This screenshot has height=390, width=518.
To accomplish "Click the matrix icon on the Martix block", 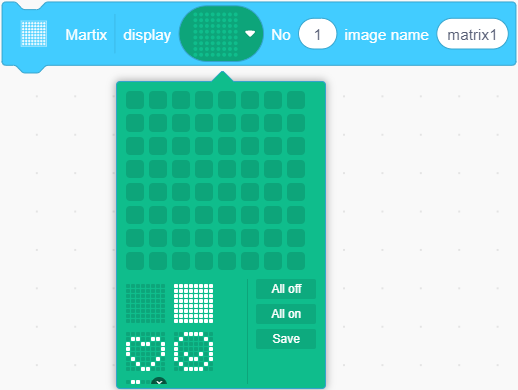I will (34, 34).
